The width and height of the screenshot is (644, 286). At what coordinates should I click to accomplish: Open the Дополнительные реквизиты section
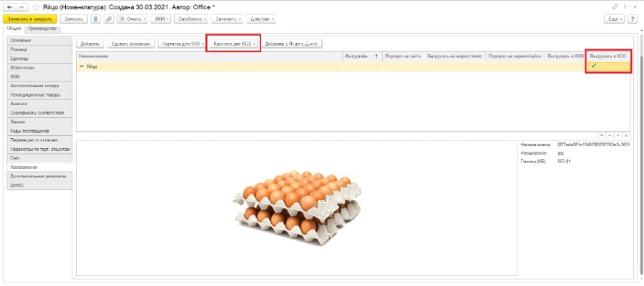(40, 176)
